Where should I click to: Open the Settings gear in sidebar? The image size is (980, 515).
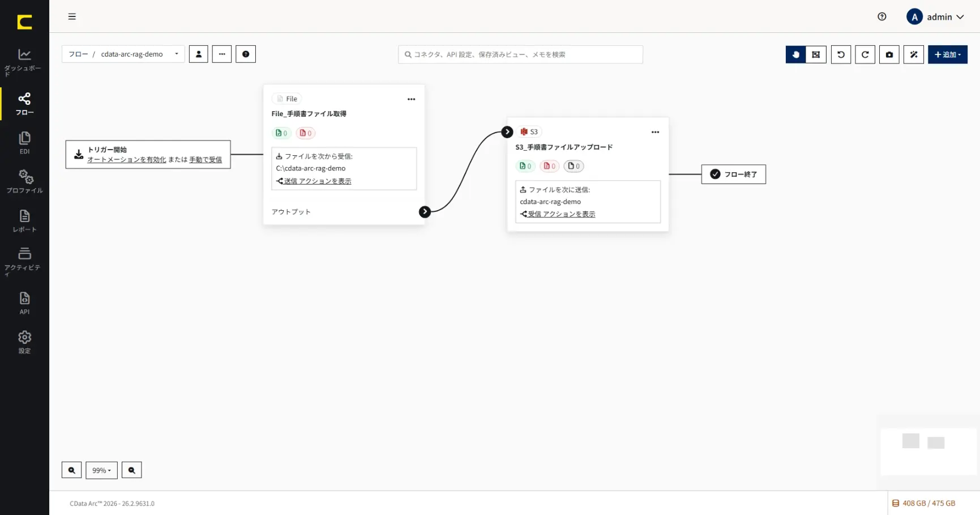24,342
